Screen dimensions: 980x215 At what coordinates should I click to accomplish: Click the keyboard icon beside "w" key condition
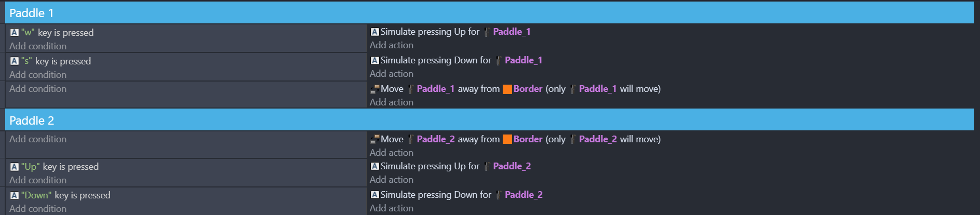[x=14, y=32]
